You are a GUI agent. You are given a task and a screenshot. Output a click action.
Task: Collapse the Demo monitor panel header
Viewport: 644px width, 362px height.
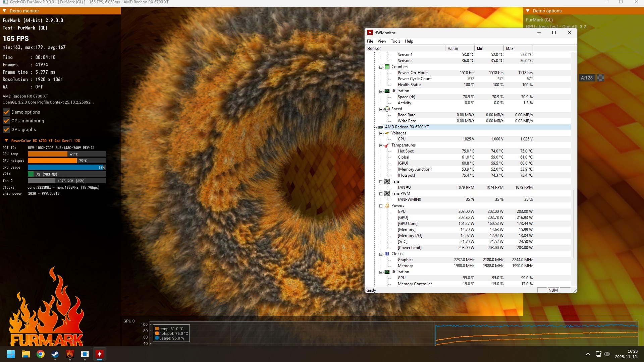click(x=4, y=11)
